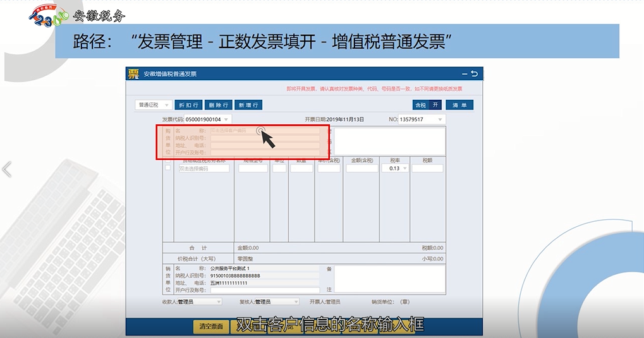Click the goods name field 双击选择编码

click(x=204, y=169)
